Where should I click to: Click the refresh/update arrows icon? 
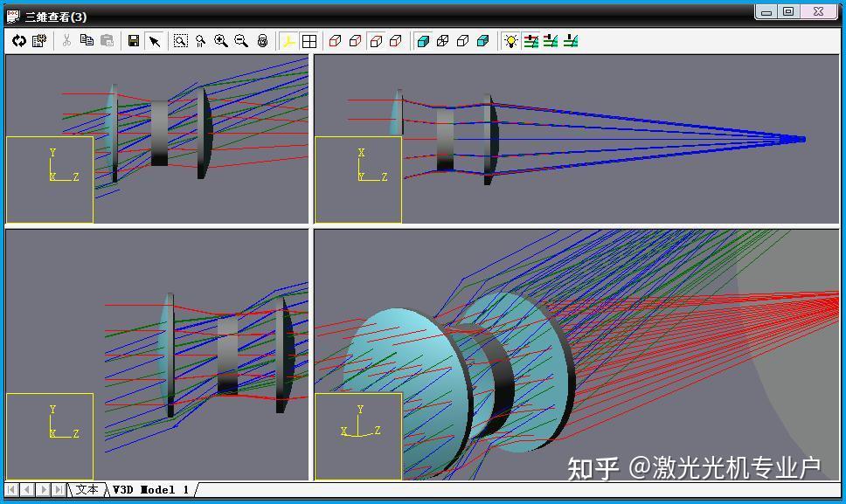[19, 40]
